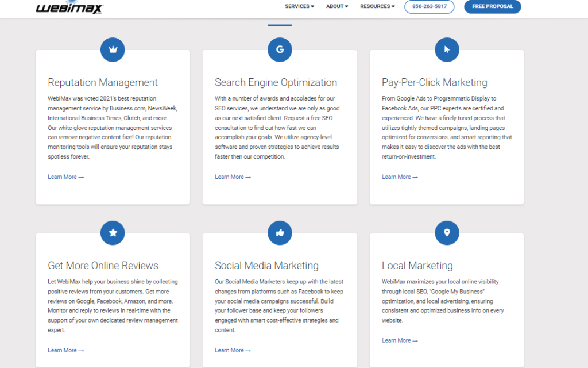Screen dimensions: 588x368
Task: Open the Services dropdown menu
Action: point(299,6)
